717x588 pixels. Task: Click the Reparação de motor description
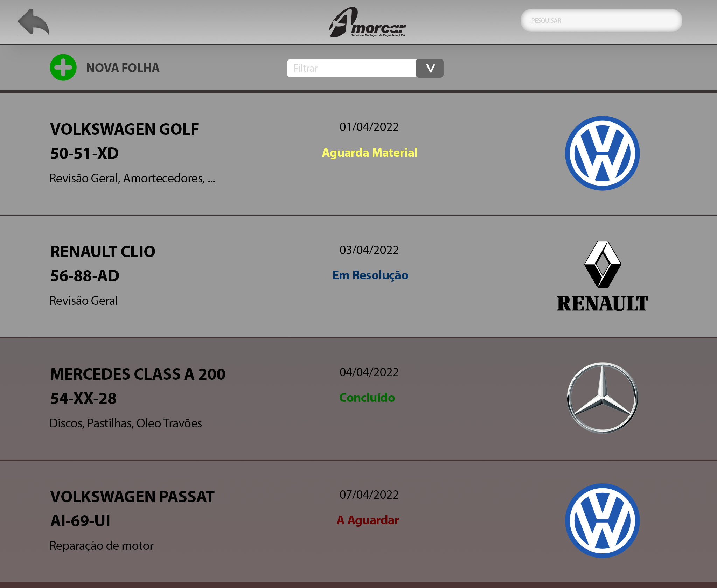pyautogui.click(x=102, y=546)
